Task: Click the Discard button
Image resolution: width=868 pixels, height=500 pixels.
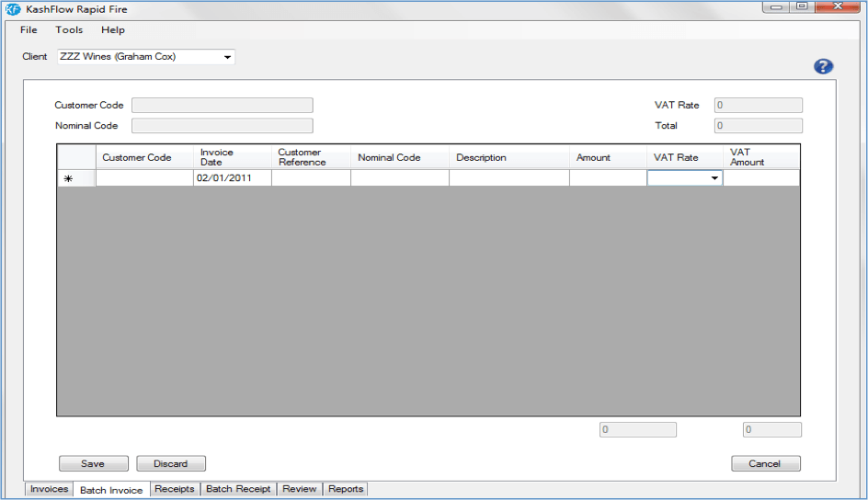Action: 171,463
